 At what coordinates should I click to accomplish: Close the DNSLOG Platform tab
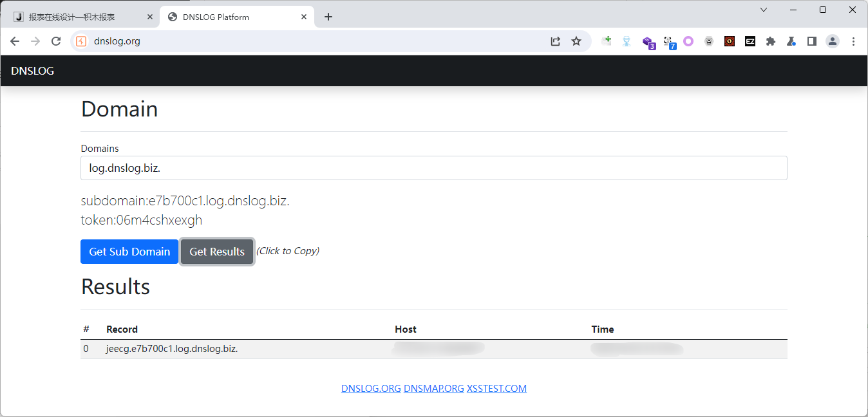click(304, 17)
